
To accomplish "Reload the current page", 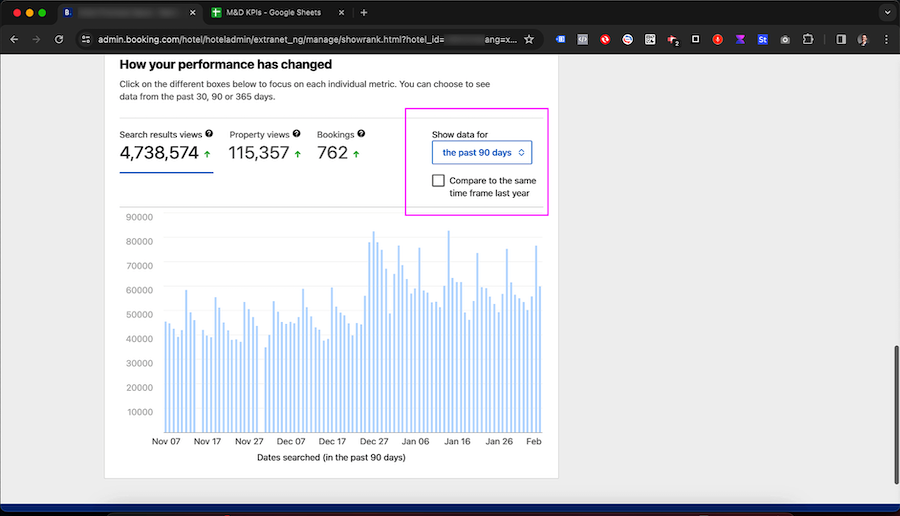I will coord(59,40).
